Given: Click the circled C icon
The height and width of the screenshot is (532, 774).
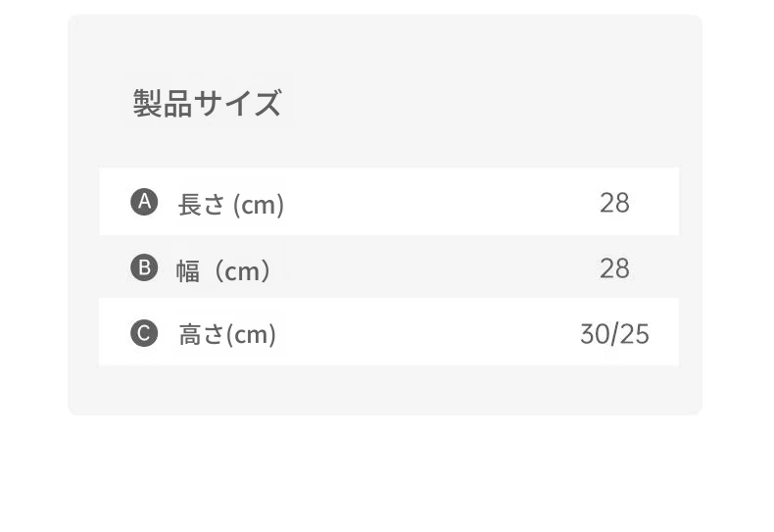Looking at the screenshot, I should click(x=144, y=333).
